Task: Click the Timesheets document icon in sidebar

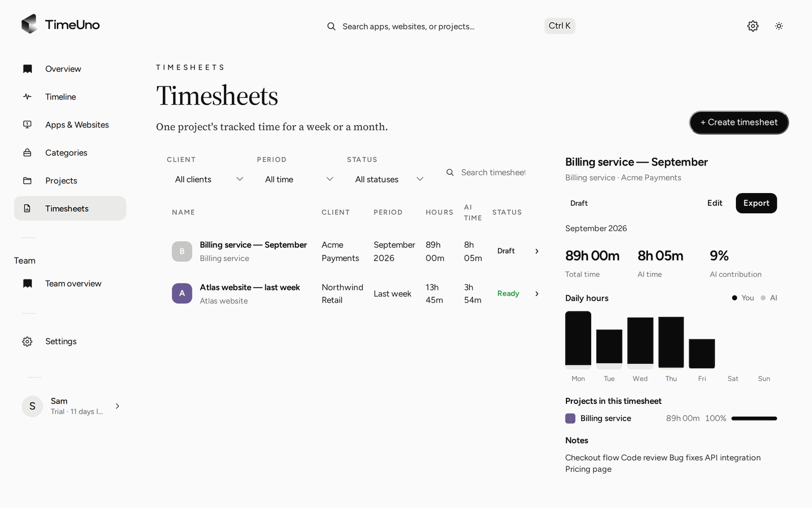Action: [27, 208]
